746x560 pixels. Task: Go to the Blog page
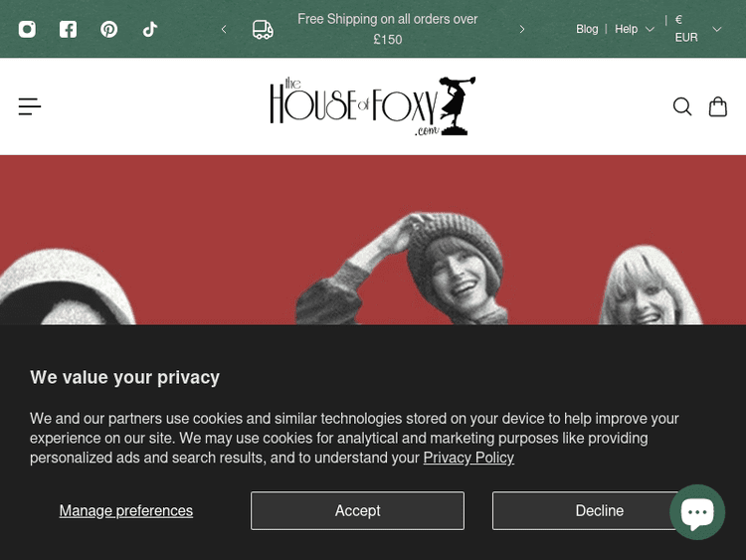point(587,29)
